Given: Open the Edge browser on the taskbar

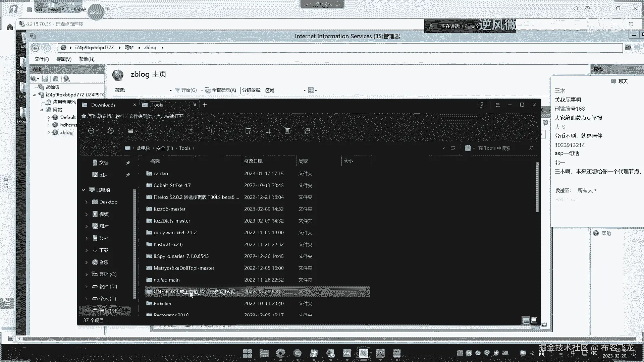Looking at the screenshot, I should pos(280,353).
